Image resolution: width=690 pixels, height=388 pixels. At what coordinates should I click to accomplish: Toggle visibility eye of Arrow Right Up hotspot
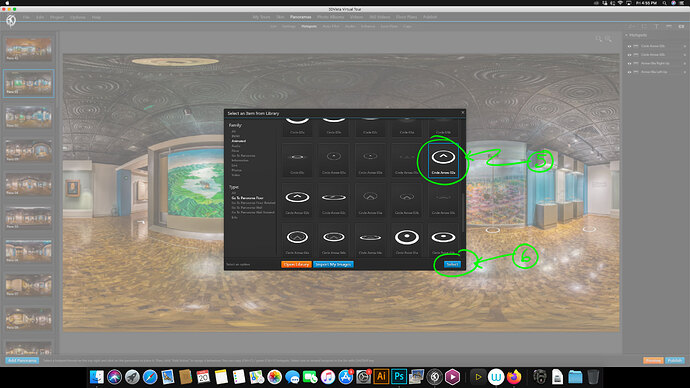point(629,63)
